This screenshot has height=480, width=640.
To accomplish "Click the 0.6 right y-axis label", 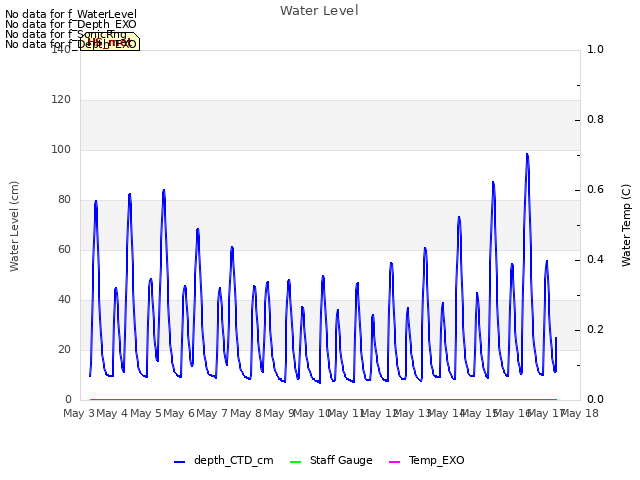I will (595, 189).
